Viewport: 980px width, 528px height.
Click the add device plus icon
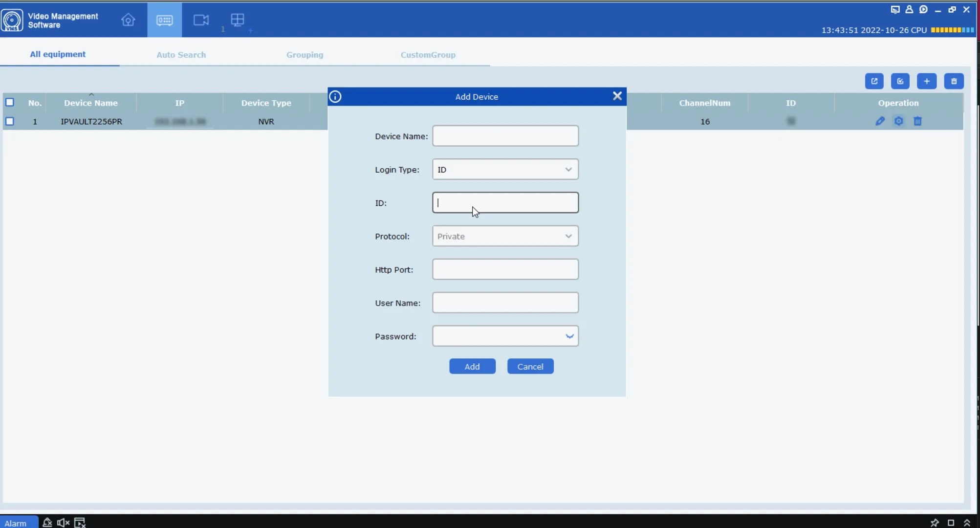point(926,81)
